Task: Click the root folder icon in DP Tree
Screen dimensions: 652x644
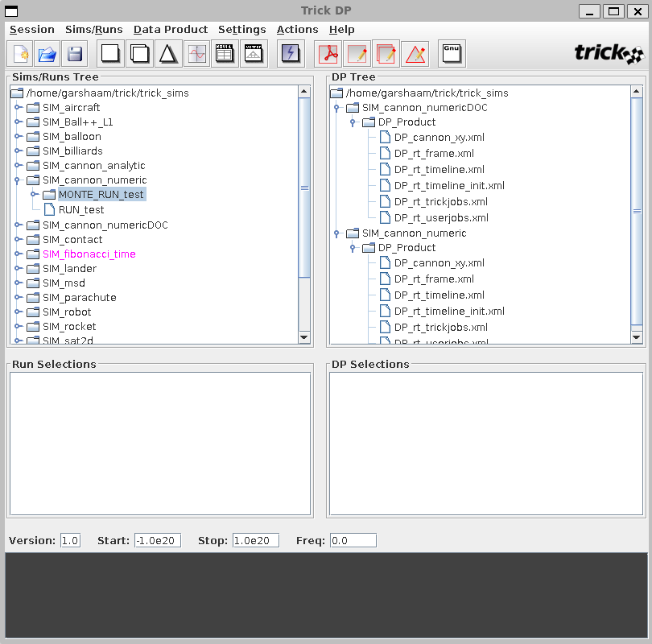Action: [x=336, y=93]
